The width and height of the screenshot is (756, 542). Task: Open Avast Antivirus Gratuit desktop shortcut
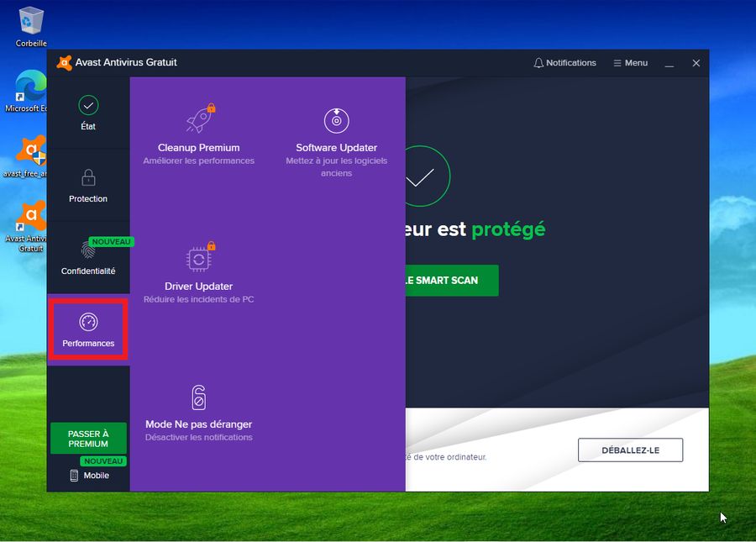pos(28,227)
